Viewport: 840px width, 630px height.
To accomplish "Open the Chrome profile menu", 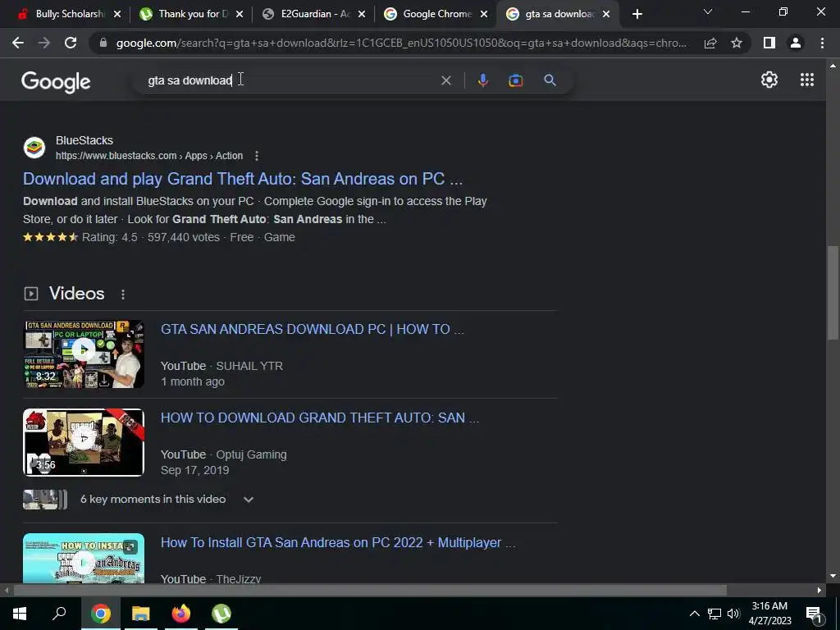I will click(796, 43).
